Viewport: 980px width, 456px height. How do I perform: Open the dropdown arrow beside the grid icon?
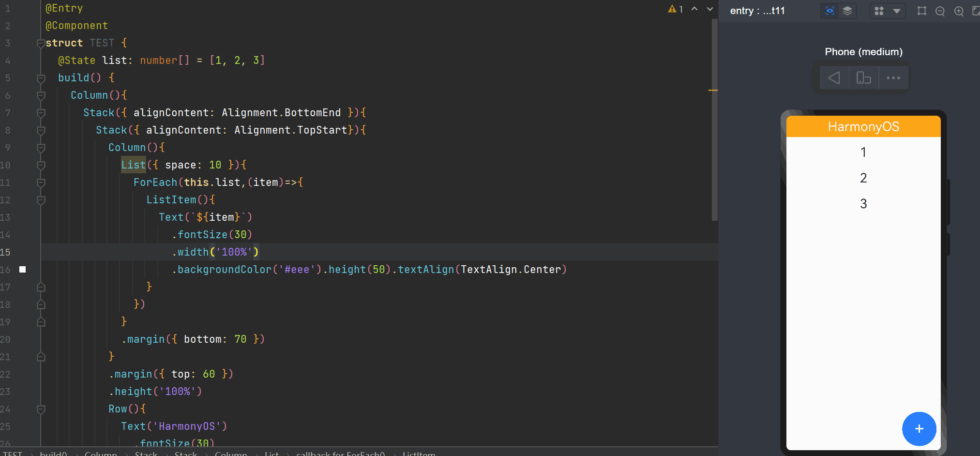coord(897,11)
